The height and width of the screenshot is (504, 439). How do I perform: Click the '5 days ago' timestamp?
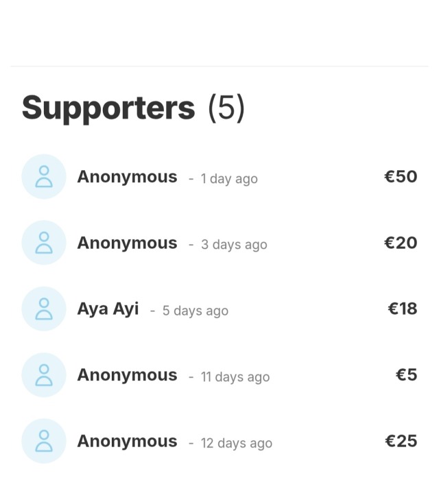pyautogui.click(x=195, y=311)
